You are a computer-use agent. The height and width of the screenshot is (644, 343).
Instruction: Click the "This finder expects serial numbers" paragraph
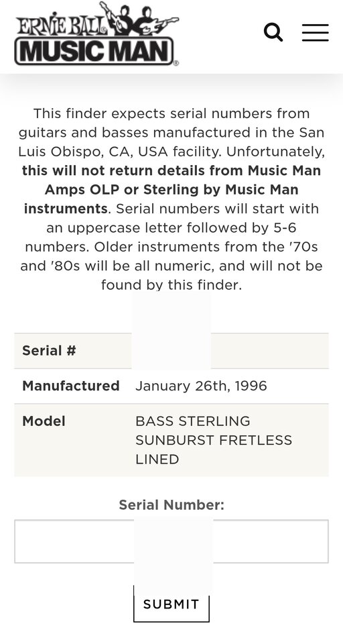tap(171, 199)
